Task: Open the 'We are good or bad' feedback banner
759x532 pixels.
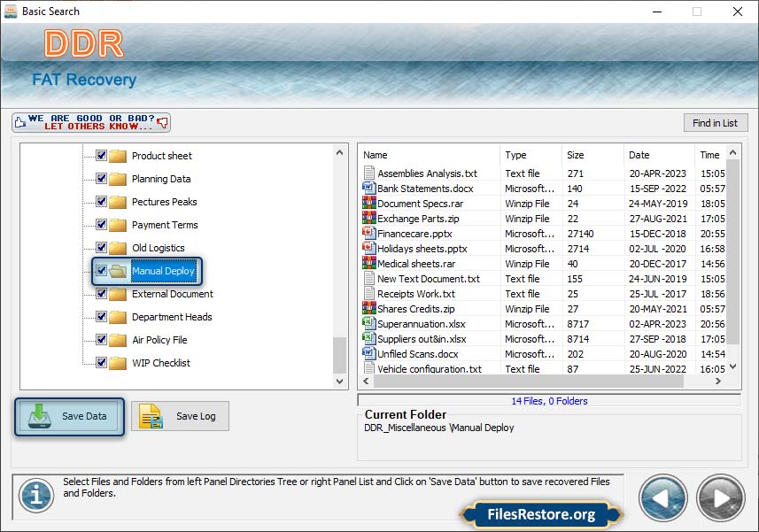Action: pos(91,122)
